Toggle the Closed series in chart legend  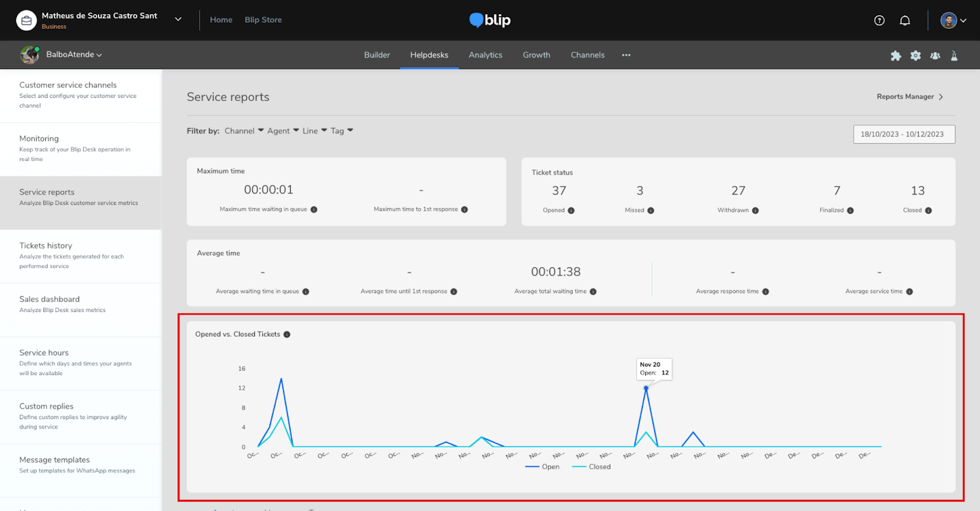pyautogui.click(x=592, y=467)
